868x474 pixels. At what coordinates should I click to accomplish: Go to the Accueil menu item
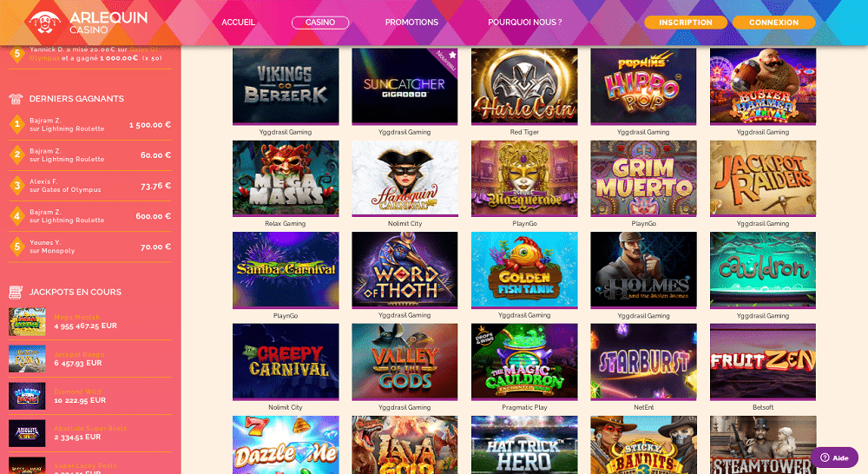pos(238,23)
